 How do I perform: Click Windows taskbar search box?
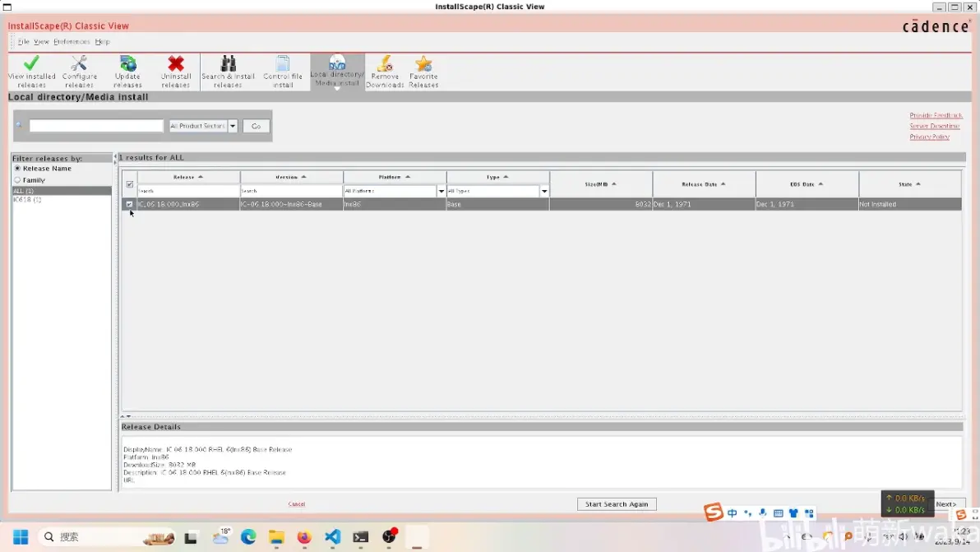pyautogui.click(x=106, y=537)
